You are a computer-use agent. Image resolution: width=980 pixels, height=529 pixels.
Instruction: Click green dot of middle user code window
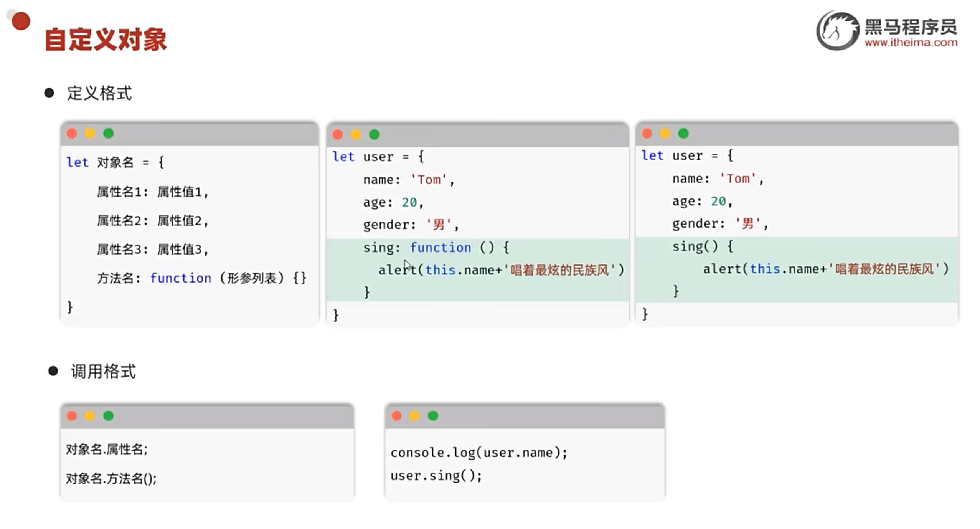tap(374, 134)
